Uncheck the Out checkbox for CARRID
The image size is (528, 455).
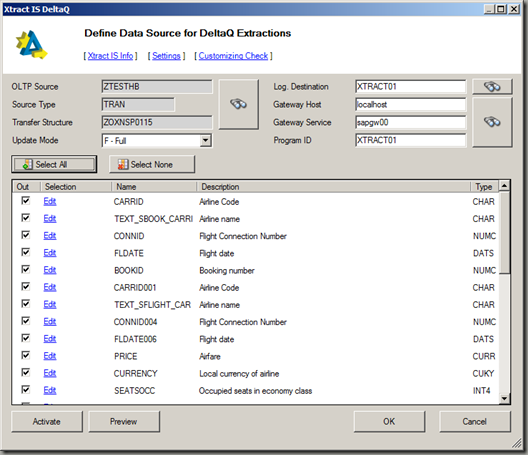coord(26,201)
